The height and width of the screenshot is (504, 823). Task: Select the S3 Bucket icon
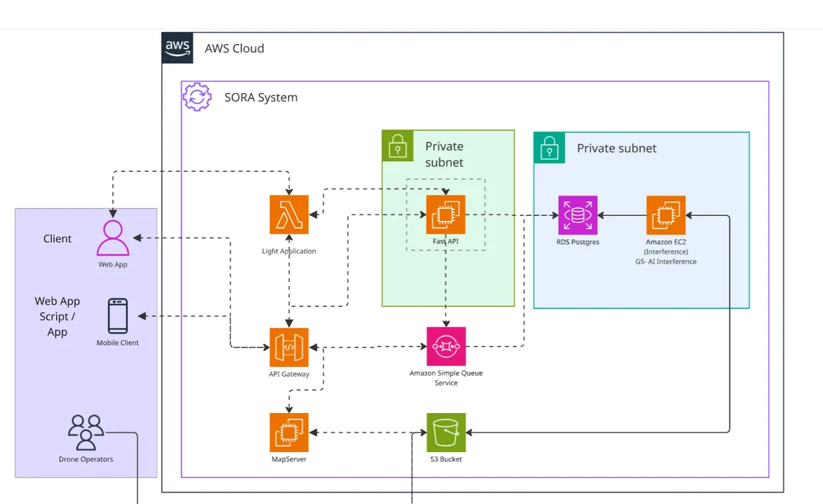(446, 433)
